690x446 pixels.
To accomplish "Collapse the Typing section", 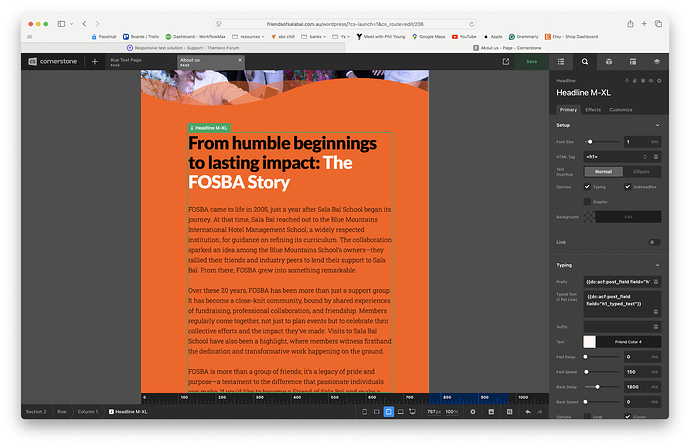I will (x=657, y=265).
